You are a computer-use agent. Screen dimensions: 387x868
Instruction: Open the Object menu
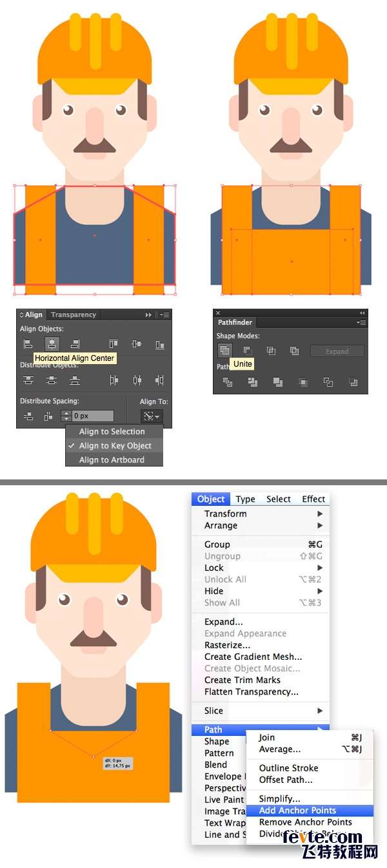[211, 499]
